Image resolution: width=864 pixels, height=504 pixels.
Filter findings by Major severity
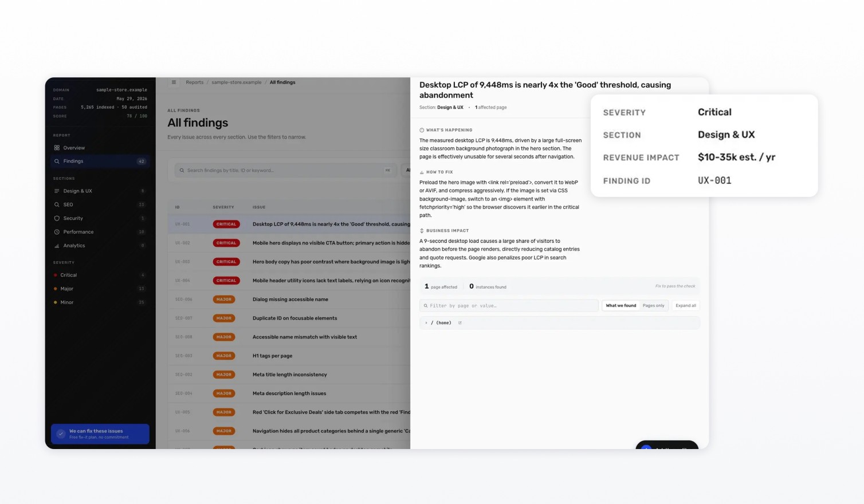pos(100,289)
